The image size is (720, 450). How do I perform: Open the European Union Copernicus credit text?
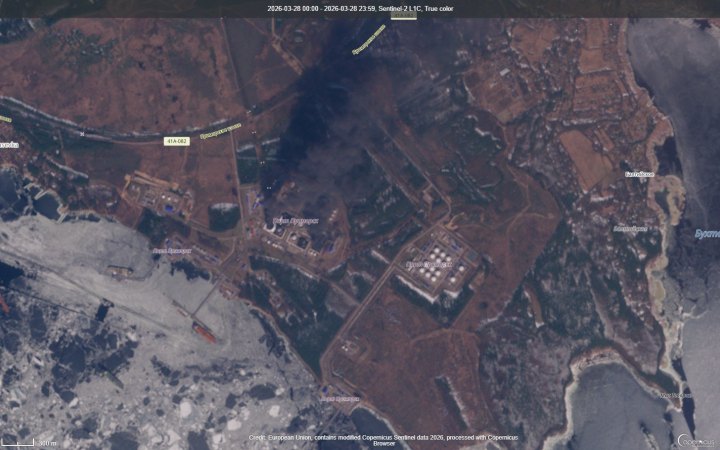[x=359, y=439]
